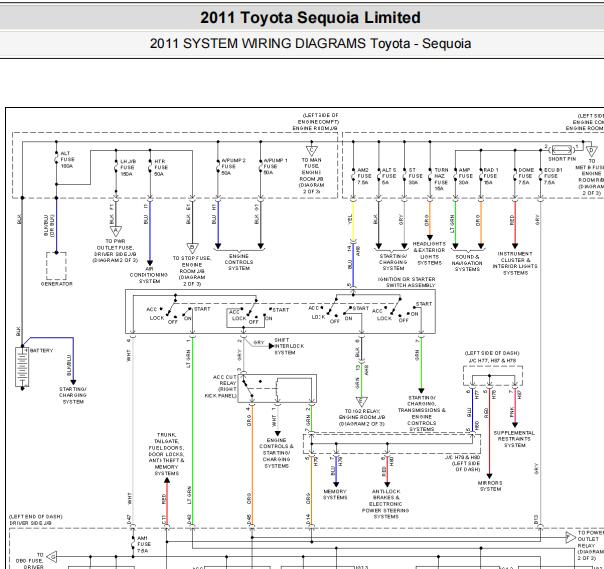Image resolution: width=604 pixels, height=569 pixels.
Task: Click the "TO POWER OUTLET RELAY" note
Action: pyautogui.click(x=589, y=545)
